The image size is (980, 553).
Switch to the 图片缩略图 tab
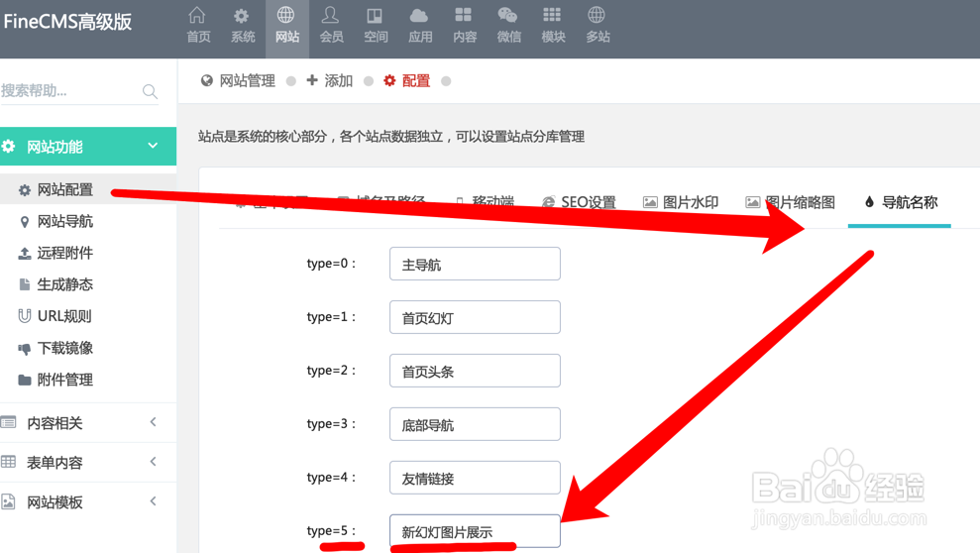[790, 202]
